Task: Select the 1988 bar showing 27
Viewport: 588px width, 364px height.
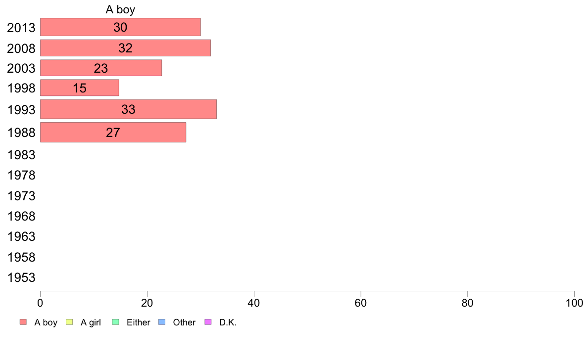Action: (113, 133)
